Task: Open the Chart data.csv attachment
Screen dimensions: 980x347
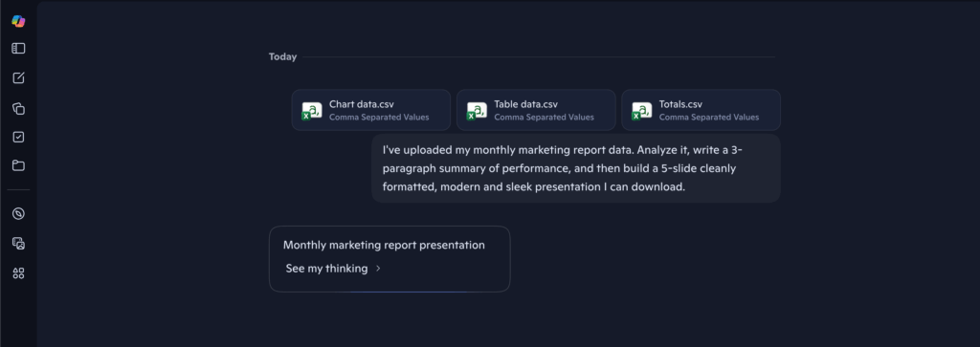Action: click(x=371, y=110)
